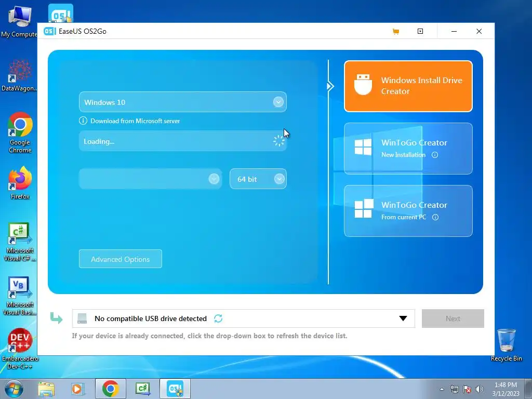Expand the Windows 10 version dropdown
Screen dimensions: 532x399
coord(278,102)
